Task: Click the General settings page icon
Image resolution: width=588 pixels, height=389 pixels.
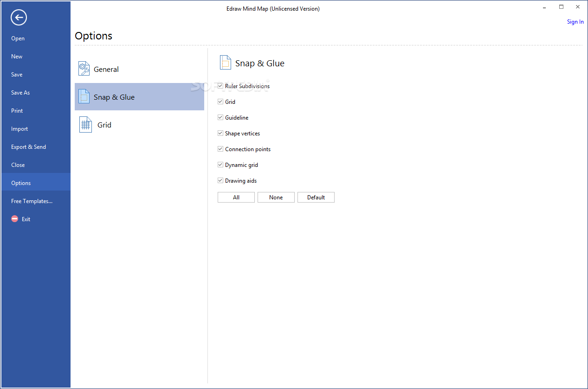Action: [84, 69]
